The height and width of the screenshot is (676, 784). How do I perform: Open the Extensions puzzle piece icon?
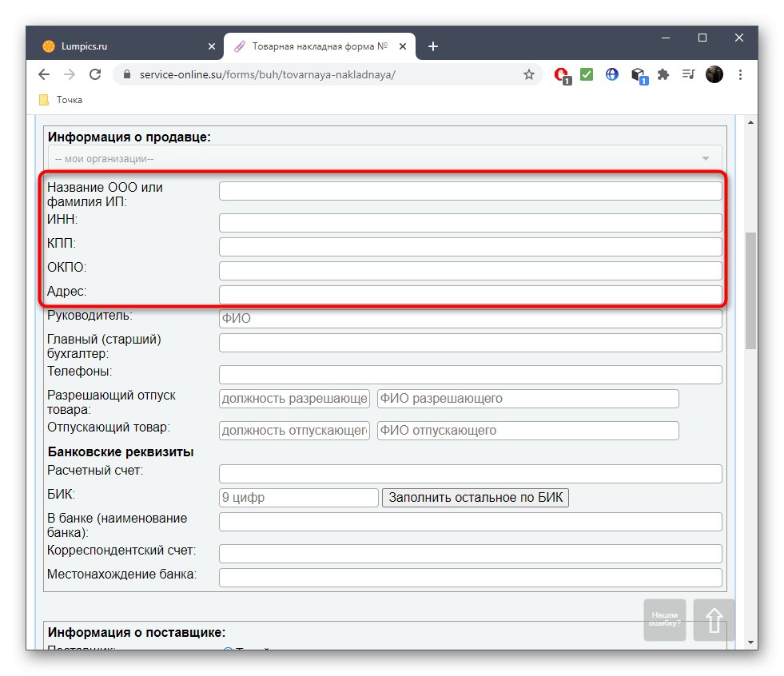(x=663, y=74)
